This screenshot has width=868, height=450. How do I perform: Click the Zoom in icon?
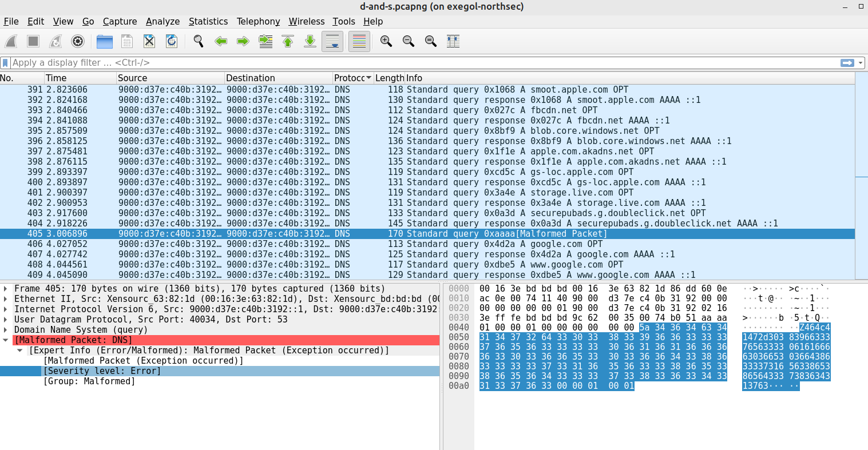[386, 41]
